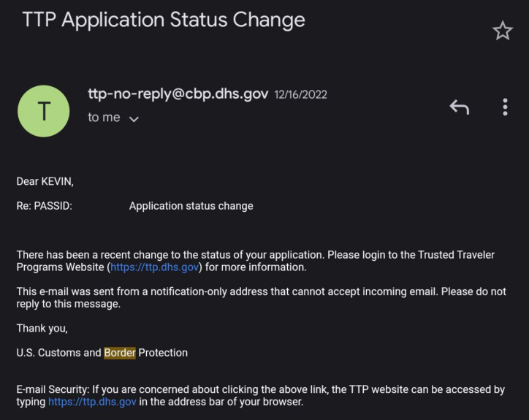This screenshot has width=529, height=420.
Task: Click the 'Re: PASSID:' label
Action: [45, 206]
